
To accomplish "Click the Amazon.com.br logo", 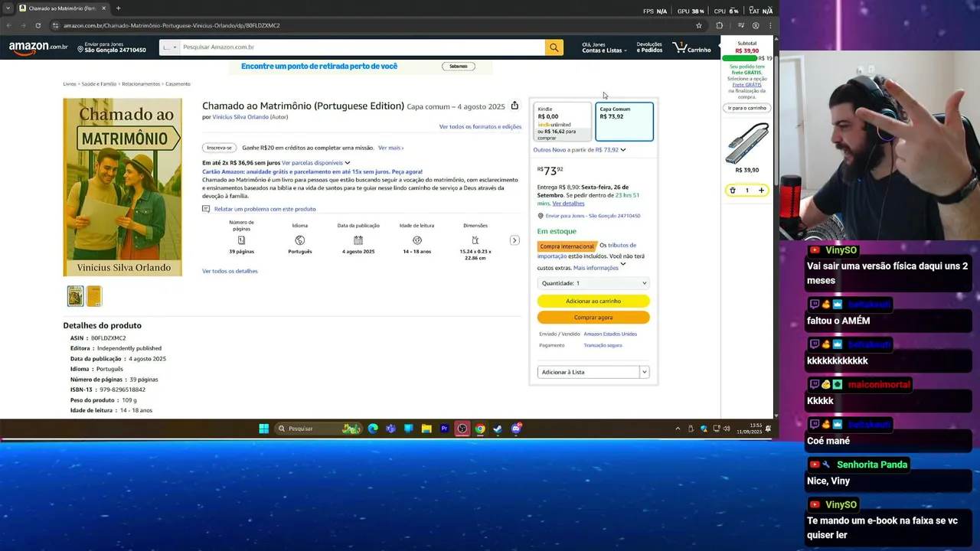I will 38,47.
